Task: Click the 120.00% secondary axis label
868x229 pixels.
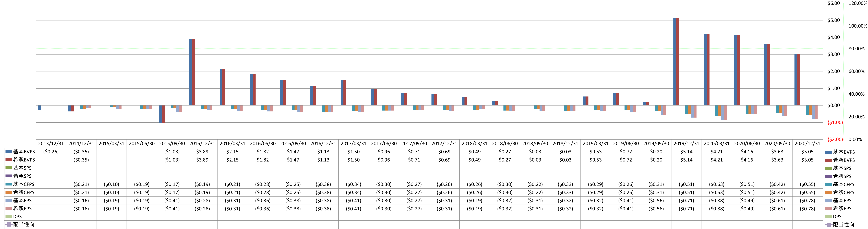Action: (858, 3)
